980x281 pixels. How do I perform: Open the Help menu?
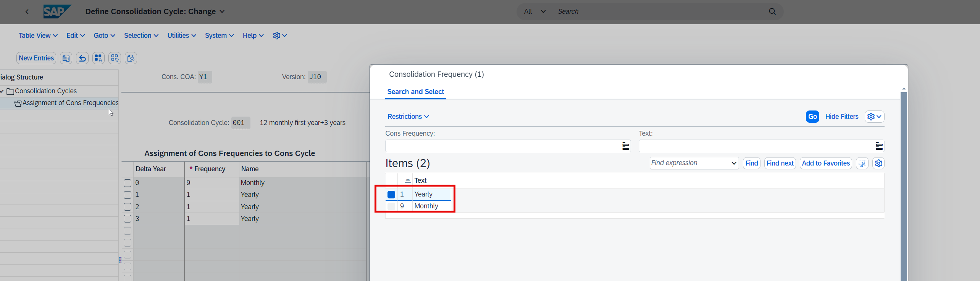coord(253,36)
